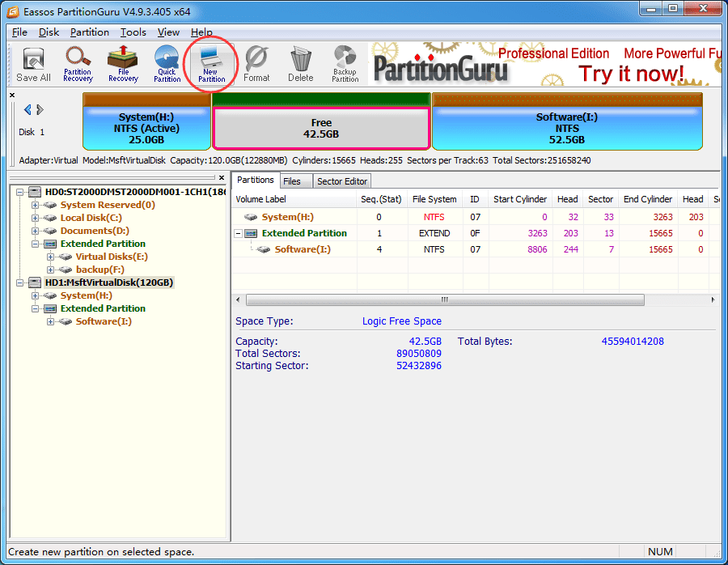Click the Professional Edition banner ad

coord(545,64)
